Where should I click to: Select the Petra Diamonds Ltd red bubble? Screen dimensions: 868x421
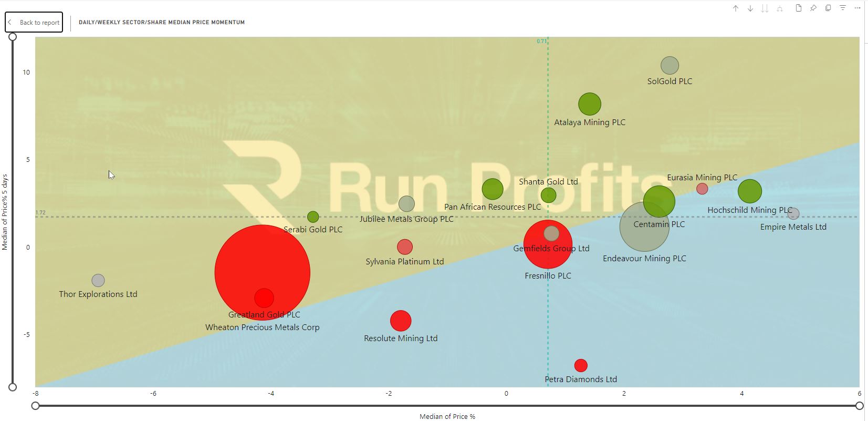tap(581, 365)
